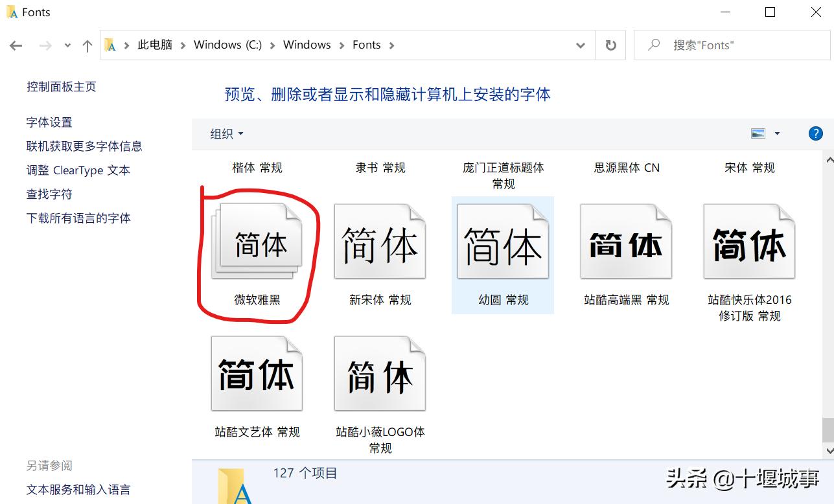
Task: Select the 幼圆 常规 font icon
Action: click(503, 242)
